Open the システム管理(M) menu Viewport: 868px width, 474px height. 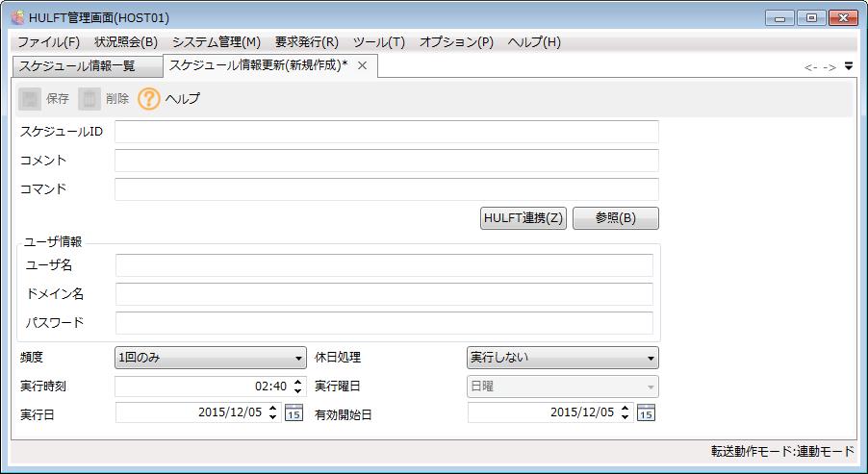click(217, 42)
